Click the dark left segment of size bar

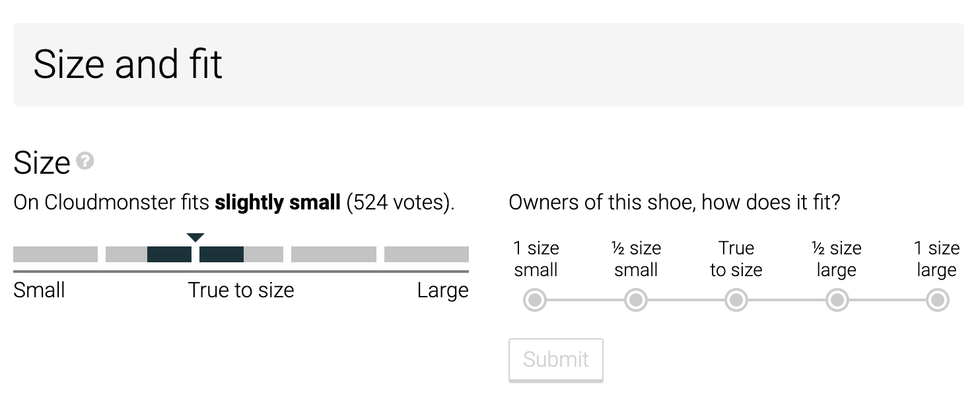(169, 254)
